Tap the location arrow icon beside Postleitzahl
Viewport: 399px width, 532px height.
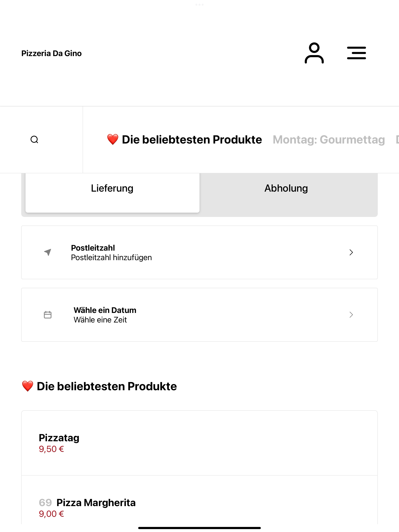click(48, 252)
